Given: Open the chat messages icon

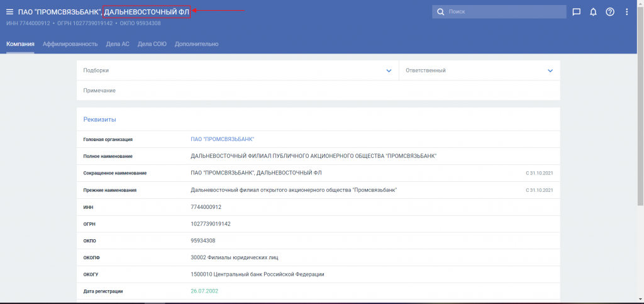Looking at the screenshot, I should [x=576, y=12].
